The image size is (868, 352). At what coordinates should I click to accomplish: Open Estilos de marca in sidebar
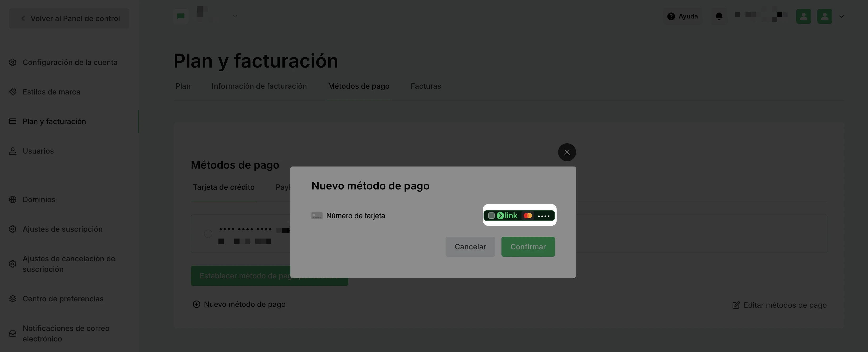[x=51, y=92]
